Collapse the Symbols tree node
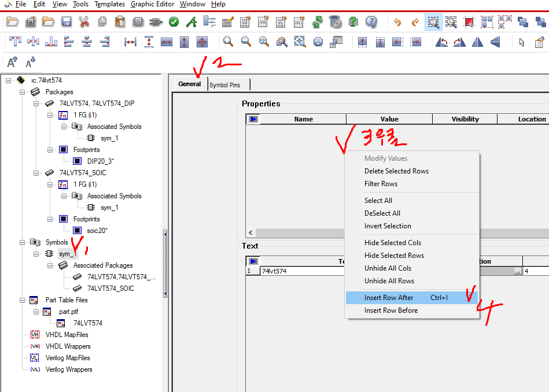549x392 pixels. click(23, 242)
